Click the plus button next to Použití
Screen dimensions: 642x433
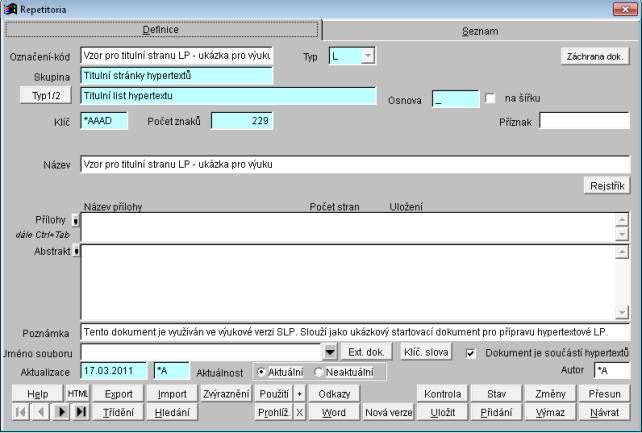click(299, 394)
